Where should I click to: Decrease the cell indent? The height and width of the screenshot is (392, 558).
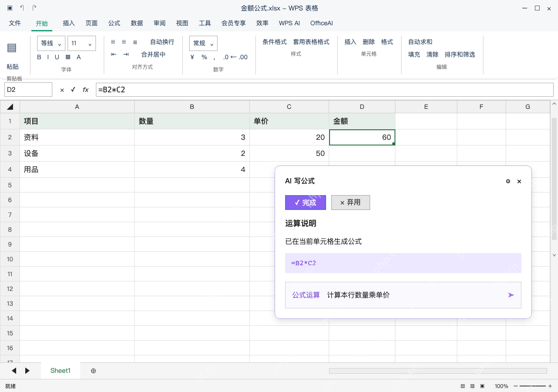[x=114, y=54]
